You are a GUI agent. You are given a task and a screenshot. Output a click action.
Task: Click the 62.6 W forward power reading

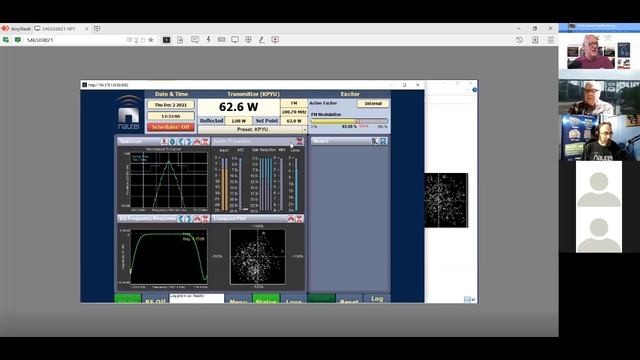239,107
